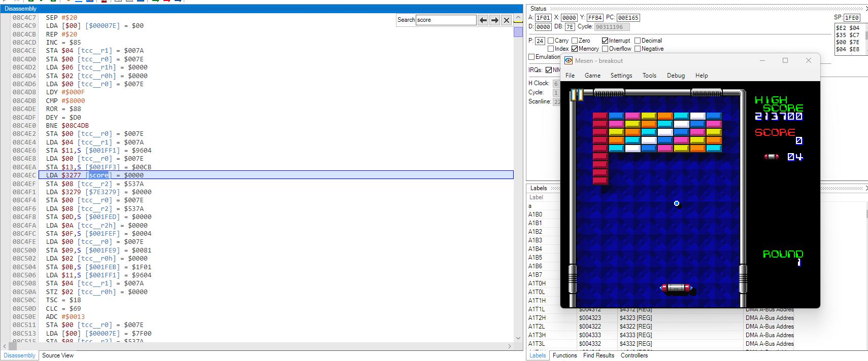868x361 pixels.
Task: Uncheck the Interrupt flag checkbox
Action: 605,41
